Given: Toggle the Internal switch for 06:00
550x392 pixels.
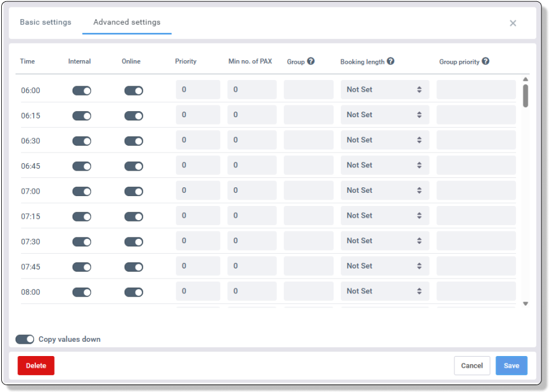Looking at the screenshot, I should coord(82,91).
